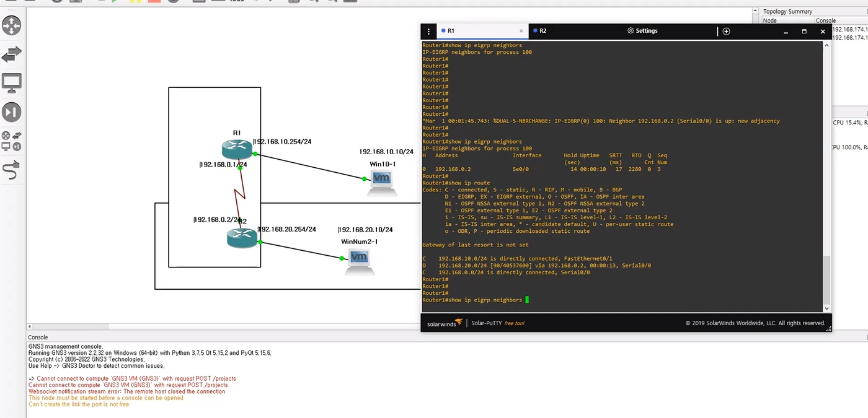Open Solar-PuTTY Settings
Screen dimensions: 868x418
tap(642, 31)
